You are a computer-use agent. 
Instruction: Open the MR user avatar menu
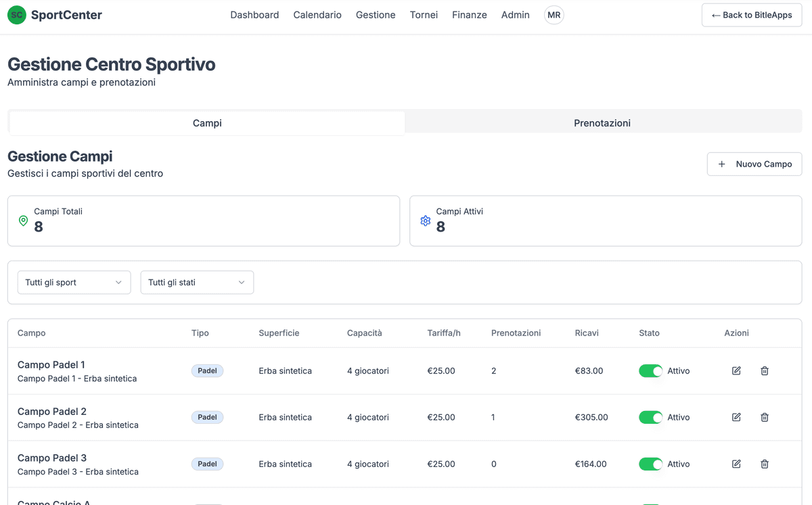pyautogui.click(x=554, y=15)
